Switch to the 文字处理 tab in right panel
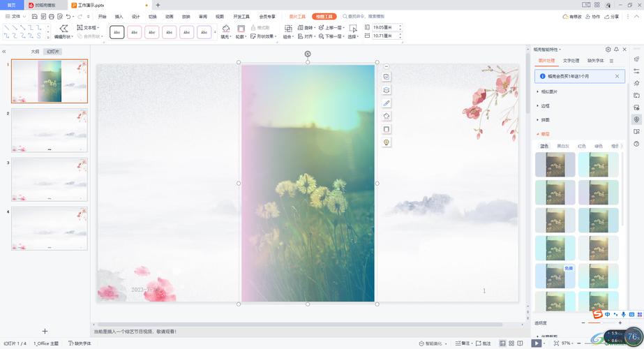The height and width of the screenshot is (349, 644). 571,61
